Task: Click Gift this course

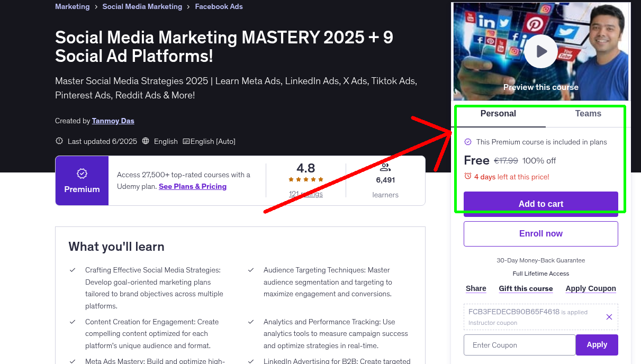Action: [526, 288]
